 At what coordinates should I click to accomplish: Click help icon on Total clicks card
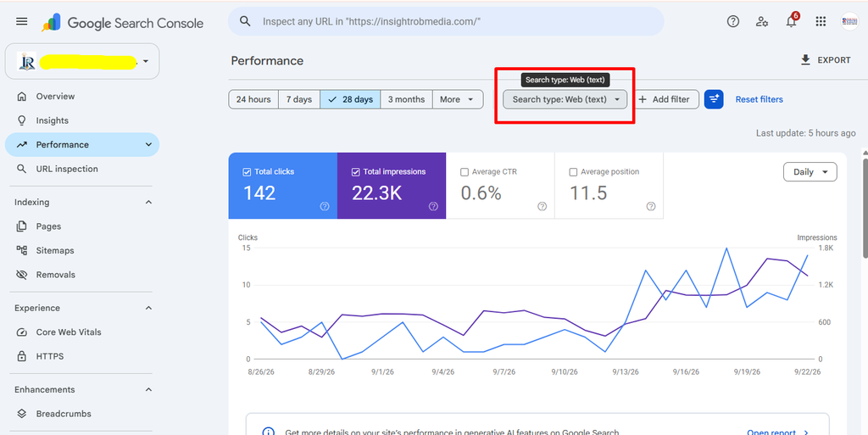tap(325, 206)
